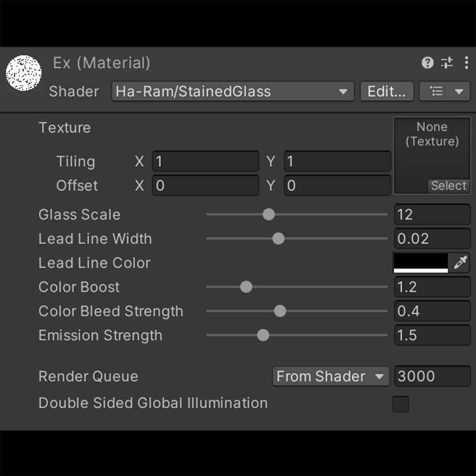
Task: Click the Color Boost slider handle
Action: point(246,287)
